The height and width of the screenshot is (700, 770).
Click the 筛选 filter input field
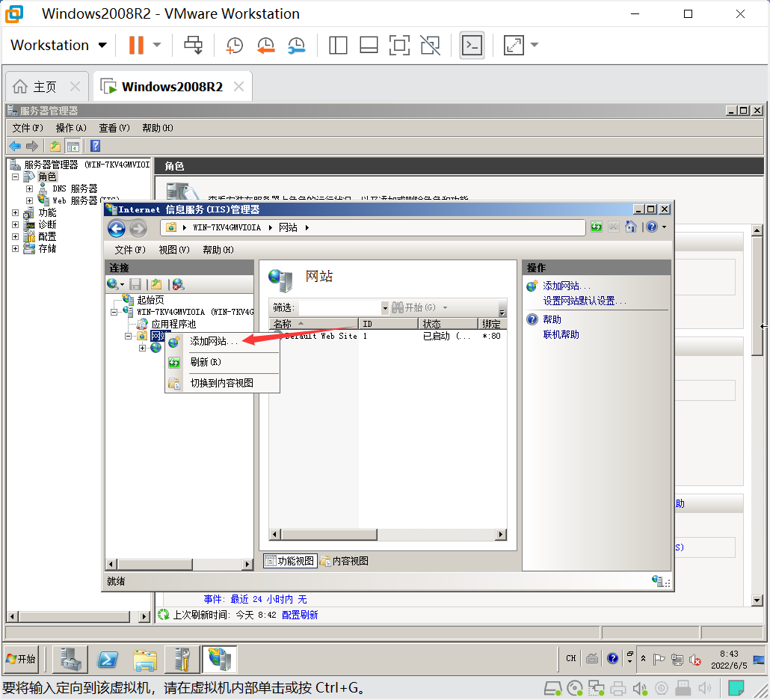pos(340,308)
